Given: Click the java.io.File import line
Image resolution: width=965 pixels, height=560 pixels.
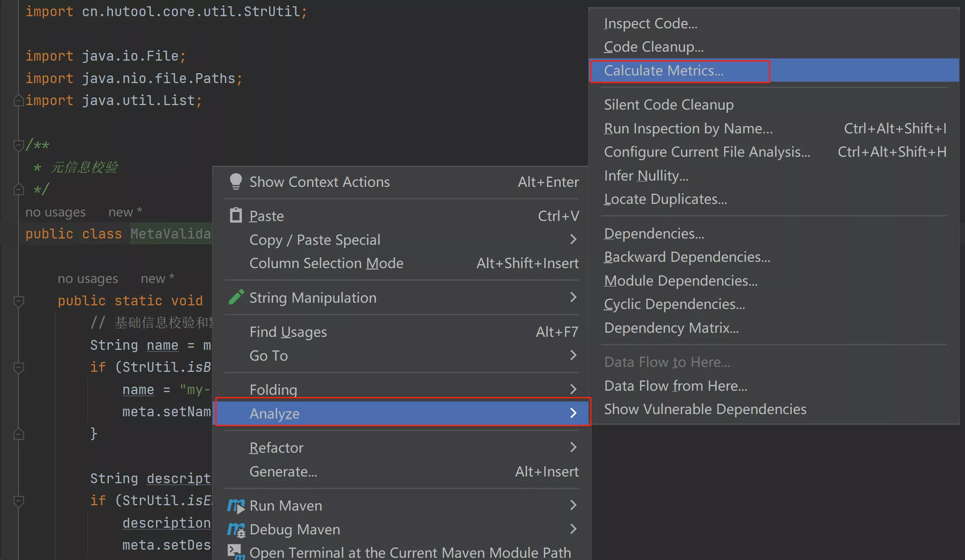Looking at the screenshot, I should [x=106, y=56].
